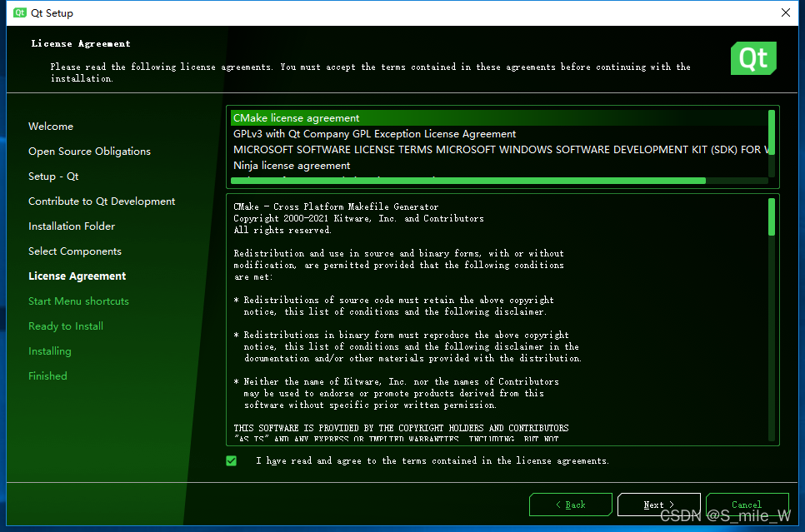The width and height of the screenshot is (805, 532).
Task: Select GPLv3 with Qt Company GPL Exception
Action: (499, 134)
